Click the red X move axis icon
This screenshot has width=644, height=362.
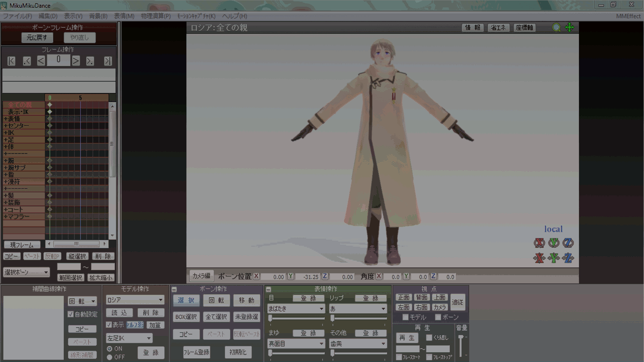pos(539,258)
